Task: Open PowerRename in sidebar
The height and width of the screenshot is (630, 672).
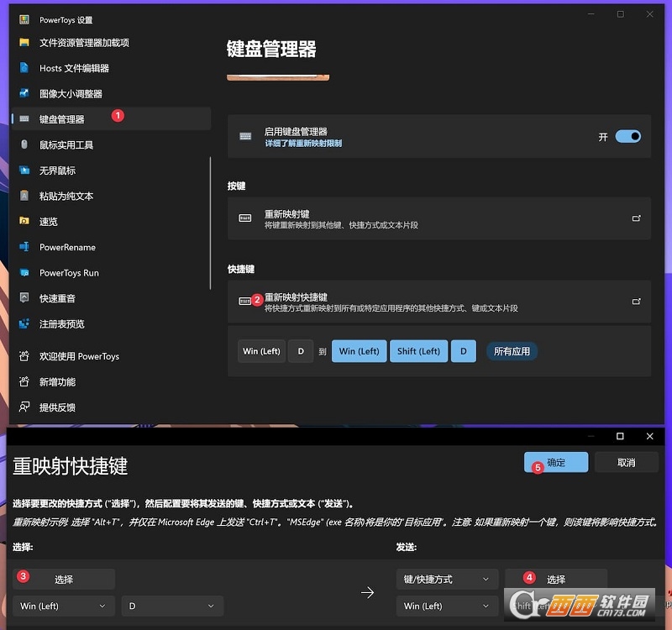Action: click(112, 247)
